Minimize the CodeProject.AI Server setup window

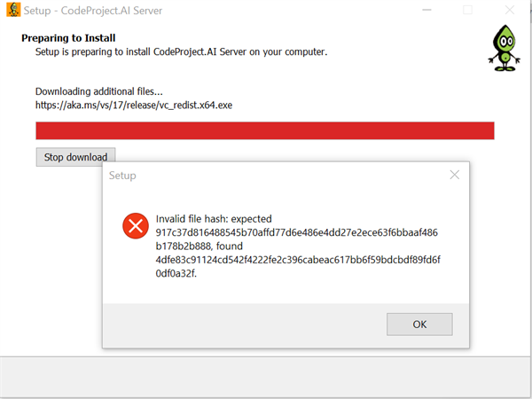point(426,10)
